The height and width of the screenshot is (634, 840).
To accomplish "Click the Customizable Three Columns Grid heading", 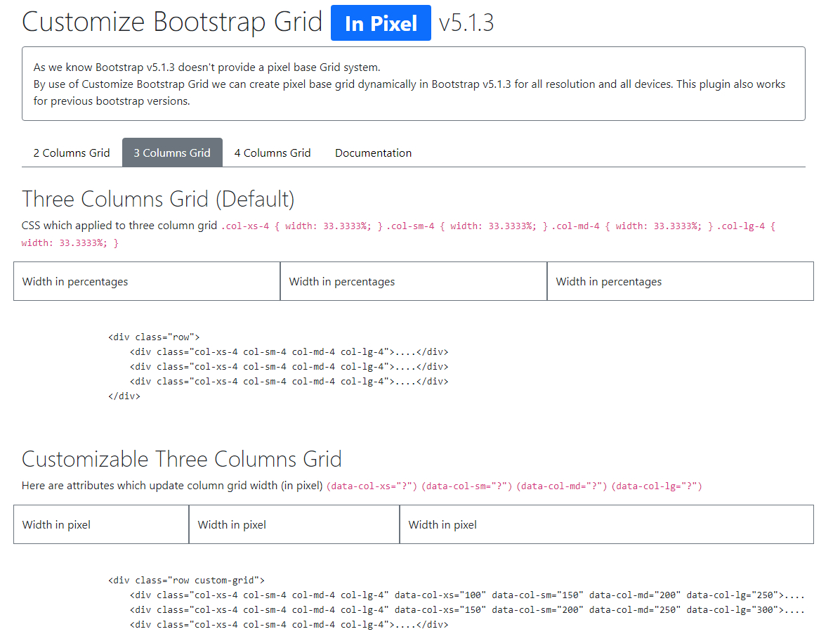I will click(182, 459).
